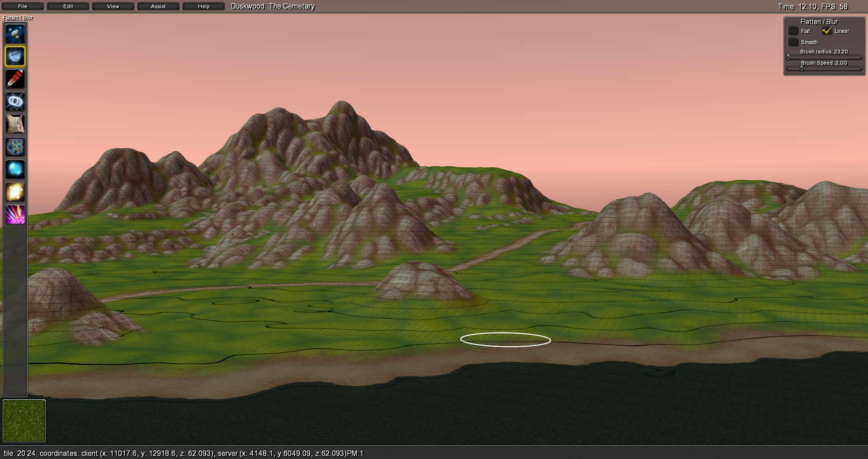
Task: Enable the Smooth checkbox
Action: point(793,42)
